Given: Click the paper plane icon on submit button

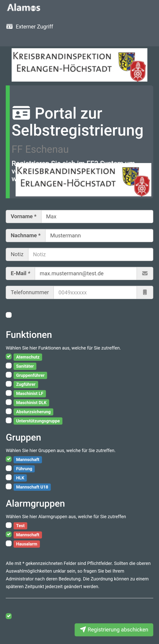Looking at the screenshot, I should [83, 629].
